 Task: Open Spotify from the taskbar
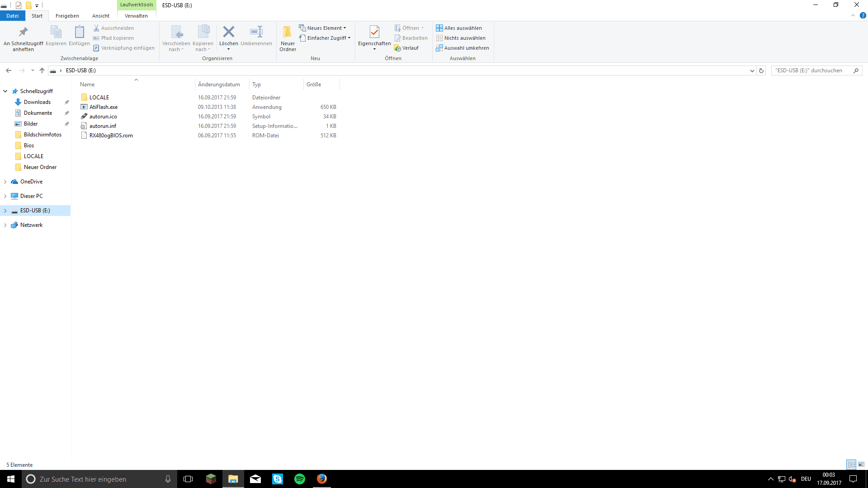click(x=300, y=479)
